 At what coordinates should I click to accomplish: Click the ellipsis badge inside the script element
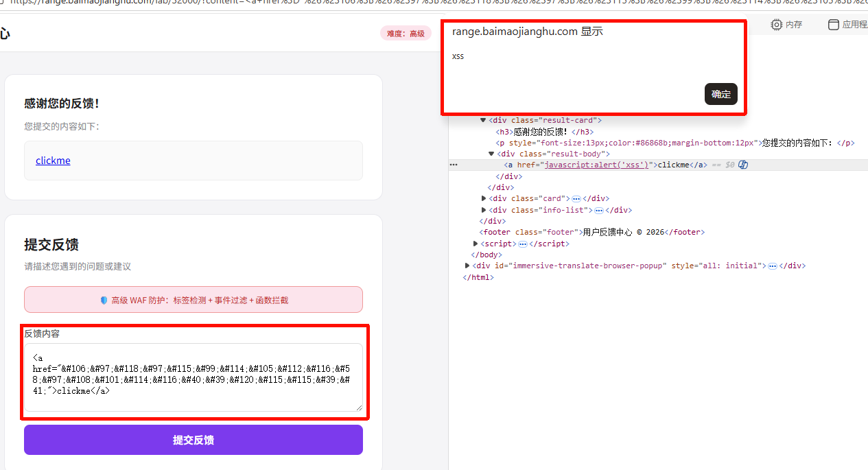tap(523, 244)
